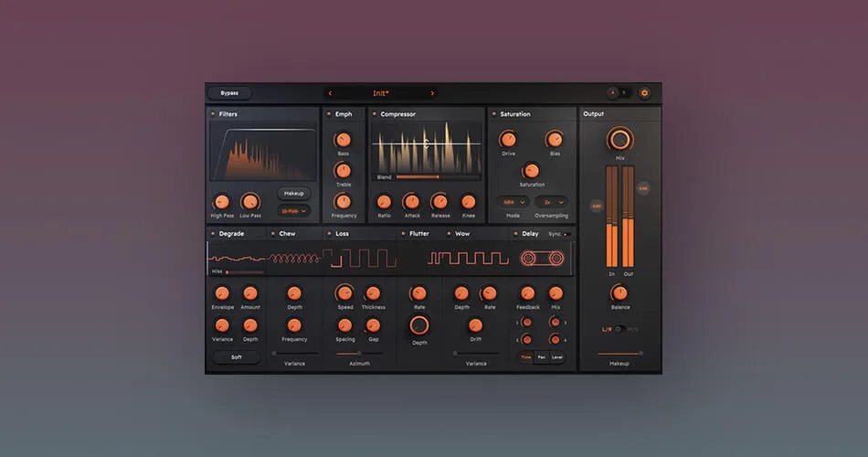Click the High Pass knob

221,202
